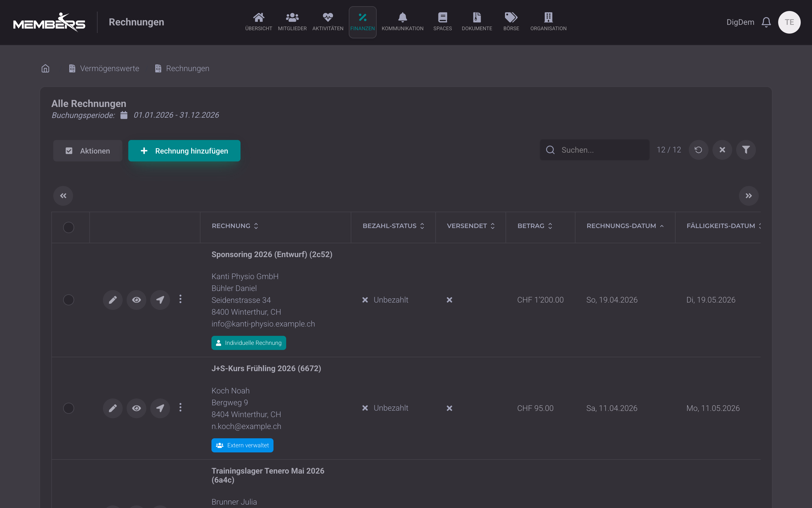
Task: Click the Trainingslager Tenero Mai 2026 title
Action: pos(268,476)
